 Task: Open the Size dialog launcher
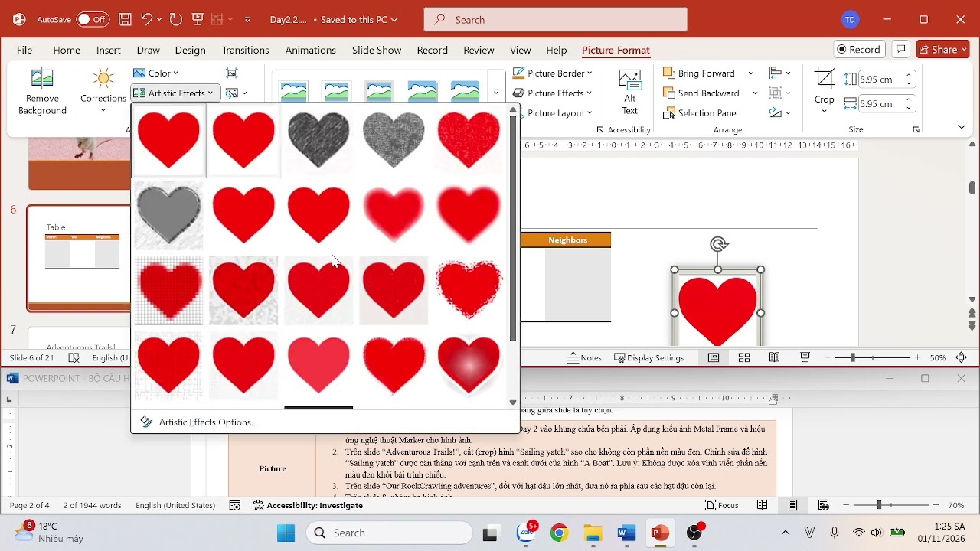916,130
